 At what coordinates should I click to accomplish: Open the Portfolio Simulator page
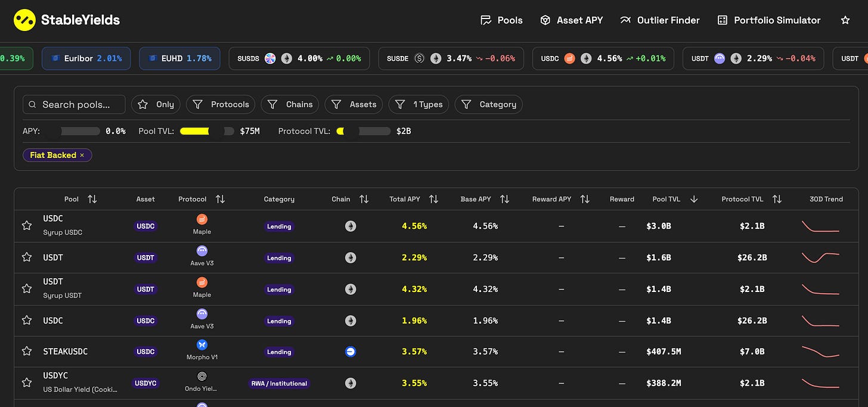769,20
